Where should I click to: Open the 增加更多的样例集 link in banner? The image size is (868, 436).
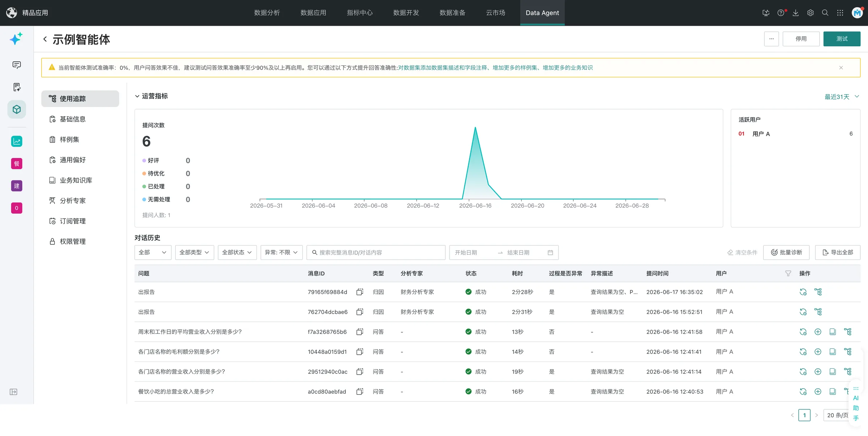click(515, 68)
